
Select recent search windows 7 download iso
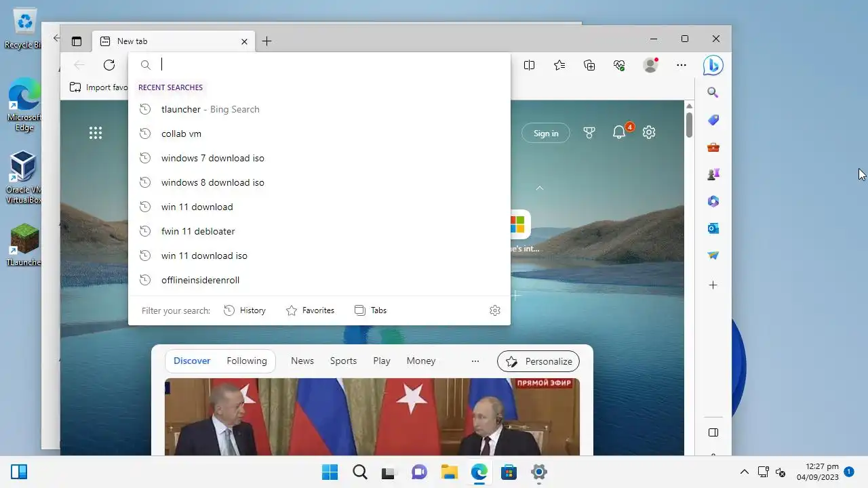pyautogui.click(x=319, y=158)
